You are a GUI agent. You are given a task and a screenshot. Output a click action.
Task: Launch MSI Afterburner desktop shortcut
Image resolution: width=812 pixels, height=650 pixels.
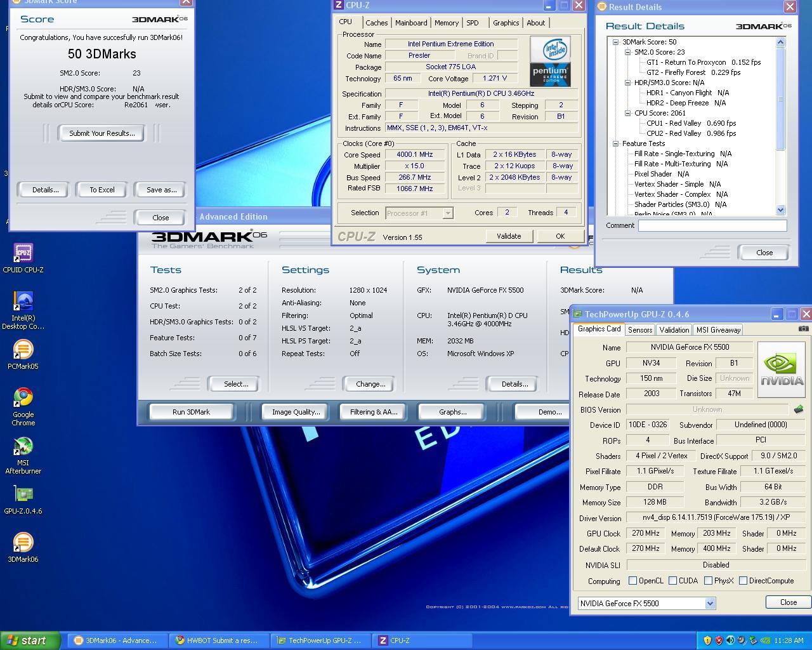[23, 454]
